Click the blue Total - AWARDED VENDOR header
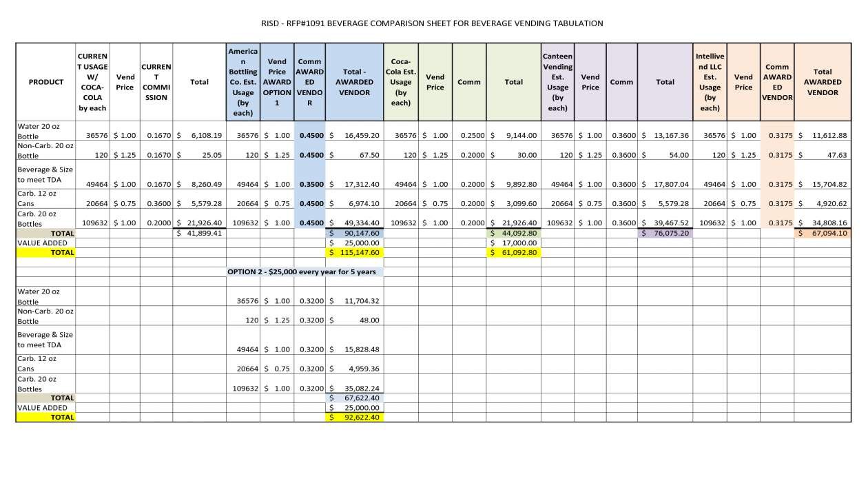 (x=354, y=82)
